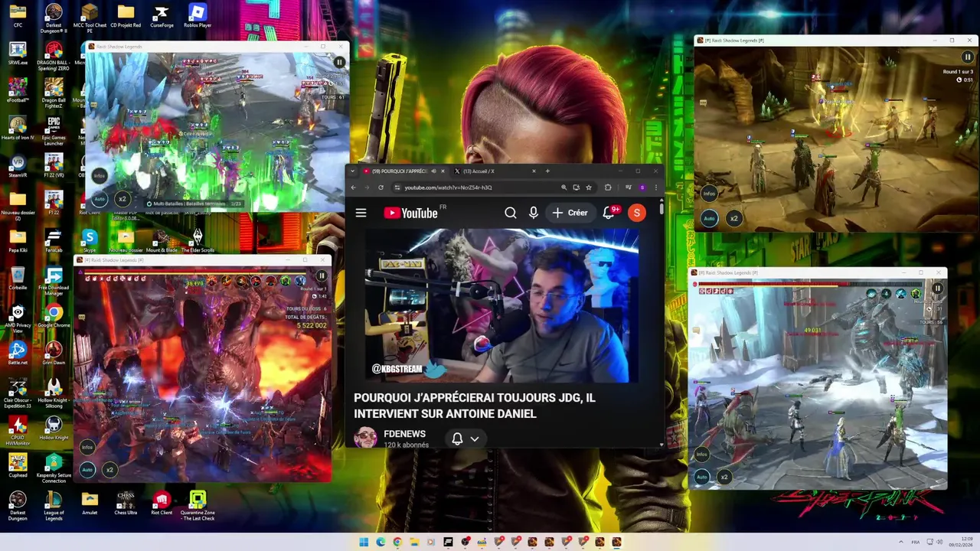Open Cuphead desktop shortcut
Image resolution: width=980 pixels, height=551 pixels.
(18, 466)
